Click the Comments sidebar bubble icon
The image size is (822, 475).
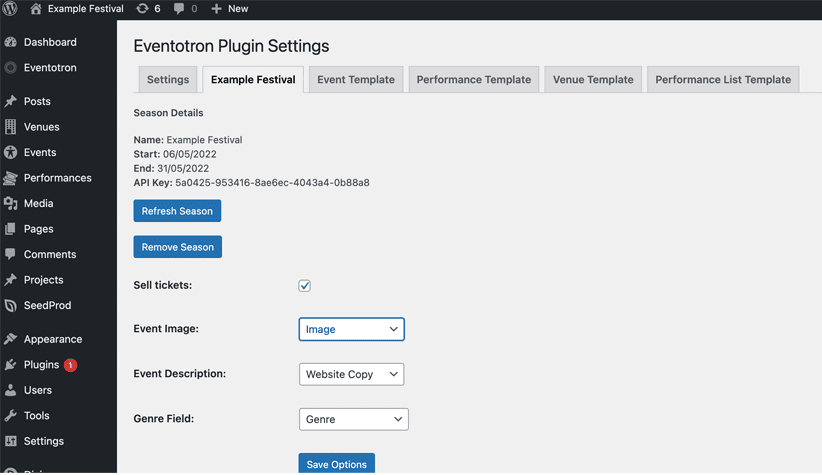[10, 254]
